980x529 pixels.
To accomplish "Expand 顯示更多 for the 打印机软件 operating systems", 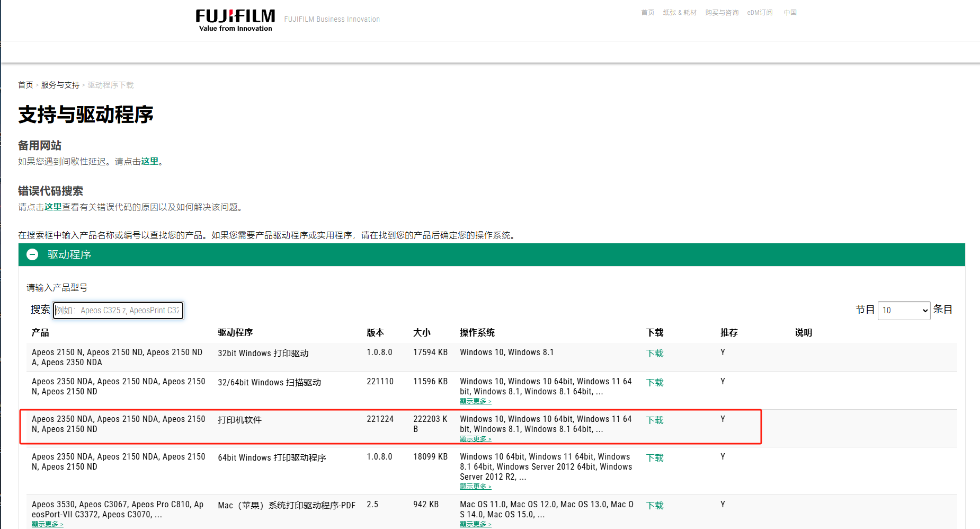I will point(475,439).
